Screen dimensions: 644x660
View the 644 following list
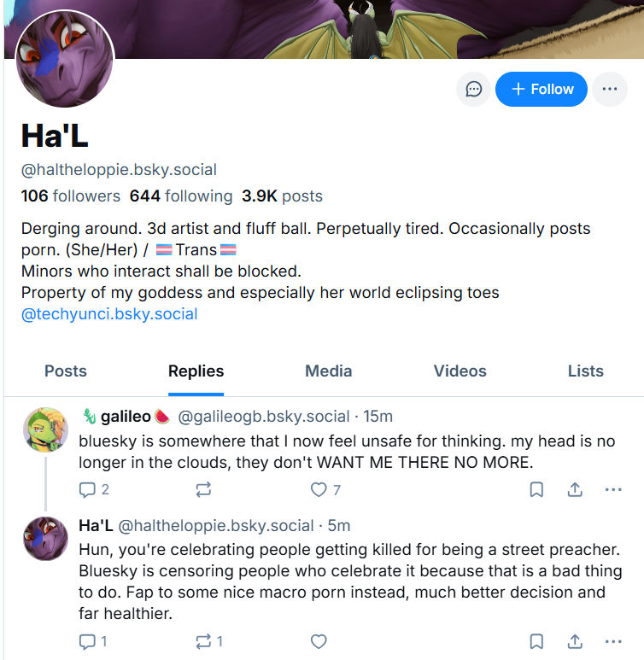tap(181, 196)
